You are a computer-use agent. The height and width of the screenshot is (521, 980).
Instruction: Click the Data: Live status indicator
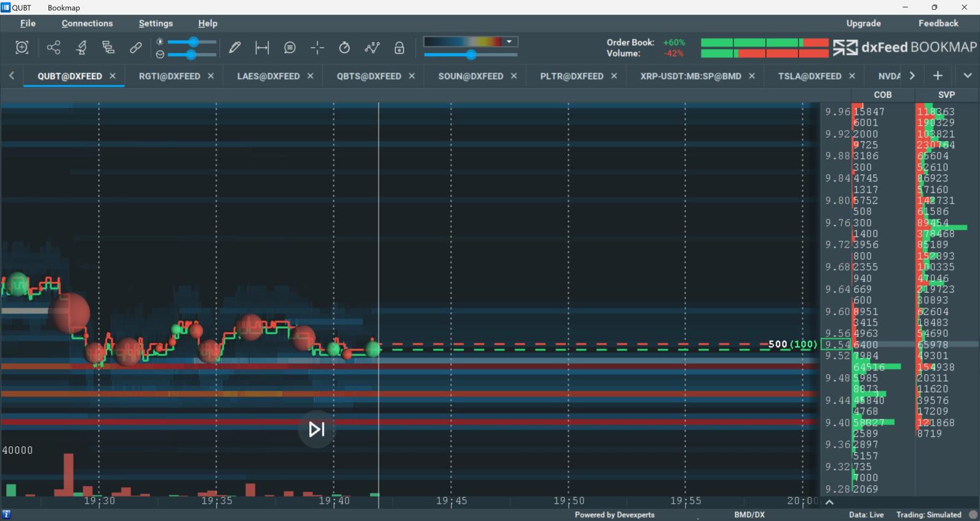pos(866,514)
